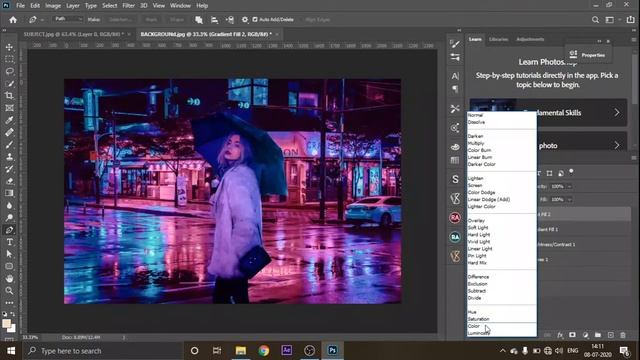This screenshot has width=640, height=360.
Task: Select the History Brush tool
Action: [9, 169]
